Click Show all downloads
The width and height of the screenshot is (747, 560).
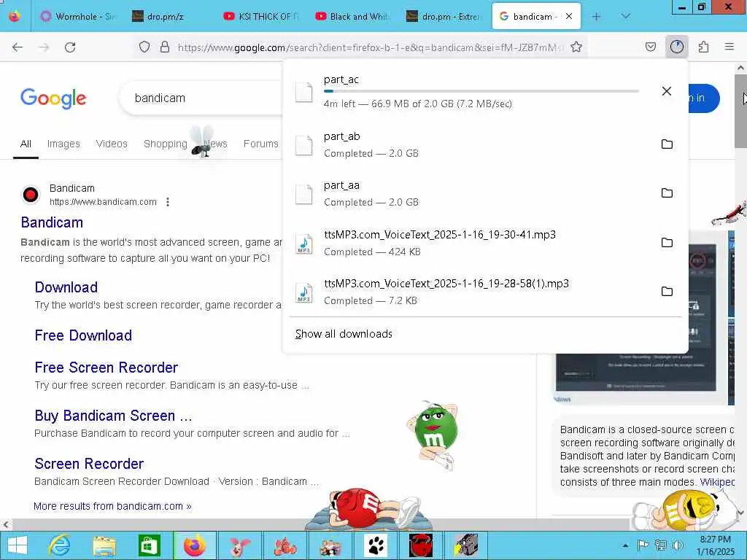344,334
